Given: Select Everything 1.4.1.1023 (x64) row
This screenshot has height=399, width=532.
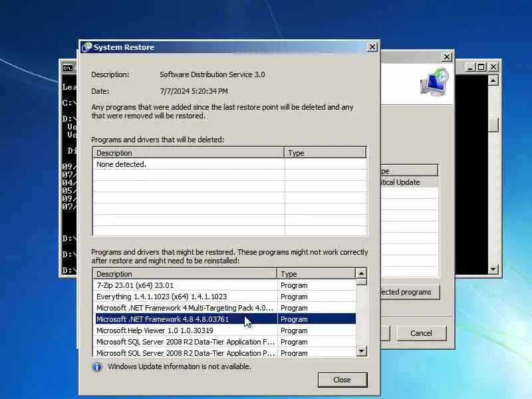Looking at the screenshot, I should pyautogui.click(x=224, y=297).
